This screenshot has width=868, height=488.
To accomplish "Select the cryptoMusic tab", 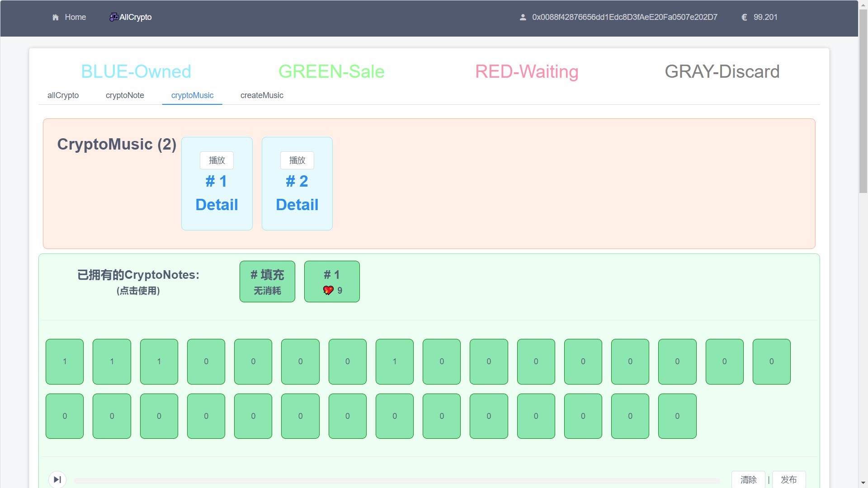I will (192, 95).
